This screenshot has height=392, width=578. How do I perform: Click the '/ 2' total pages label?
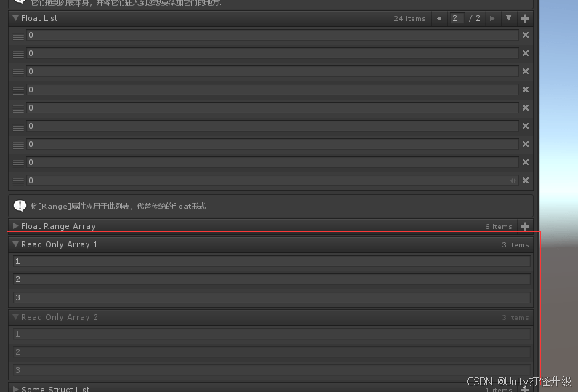(x=475, y=18)
